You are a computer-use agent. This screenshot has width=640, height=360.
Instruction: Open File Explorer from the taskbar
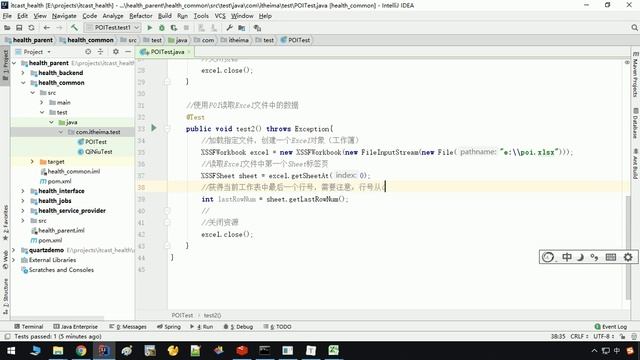click(x=58, y=351)
